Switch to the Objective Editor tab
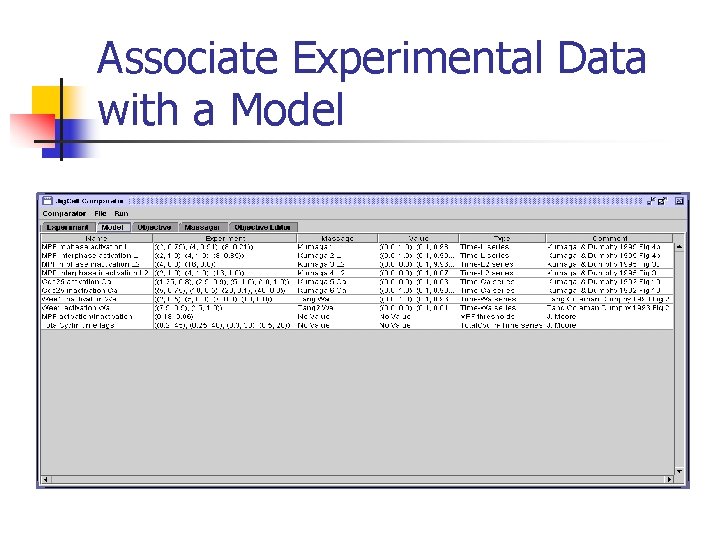The image size is (720, 540). click(262, 227)
